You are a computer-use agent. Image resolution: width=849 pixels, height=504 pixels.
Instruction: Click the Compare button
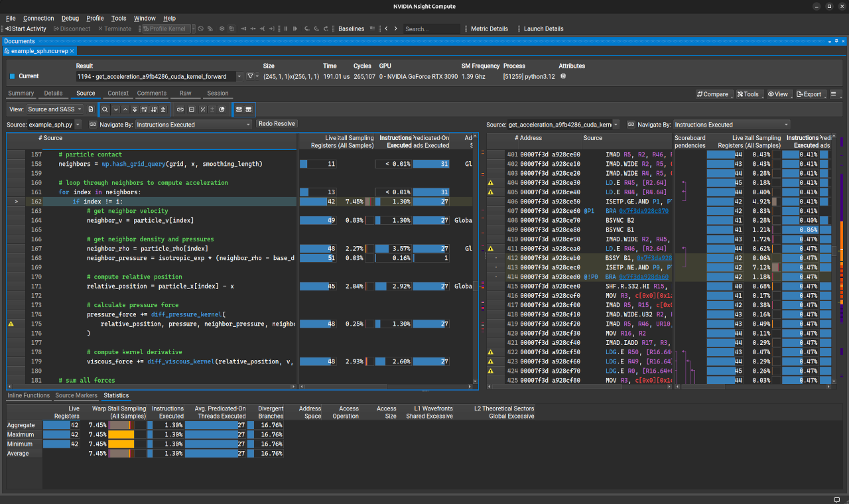coord(714,94)
